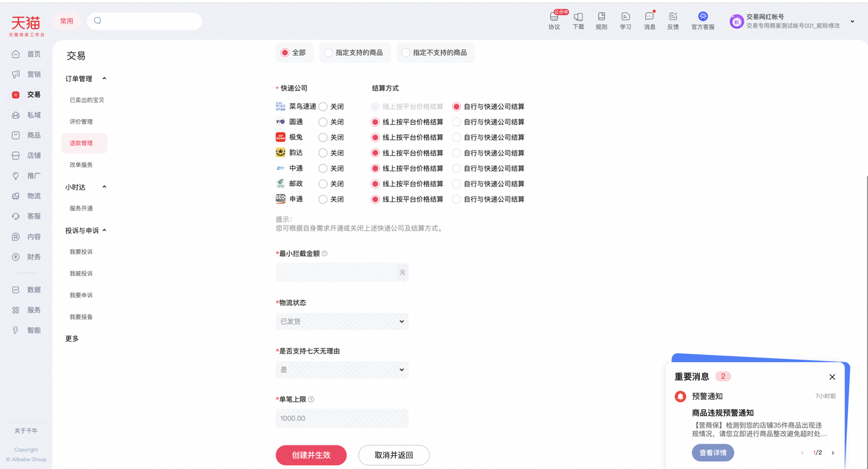Image resolution: width=868 pixels, height=469 pixels.
Task: Open the 是否支持七天无理由 dropdown
Action: [x=342, y=370]
